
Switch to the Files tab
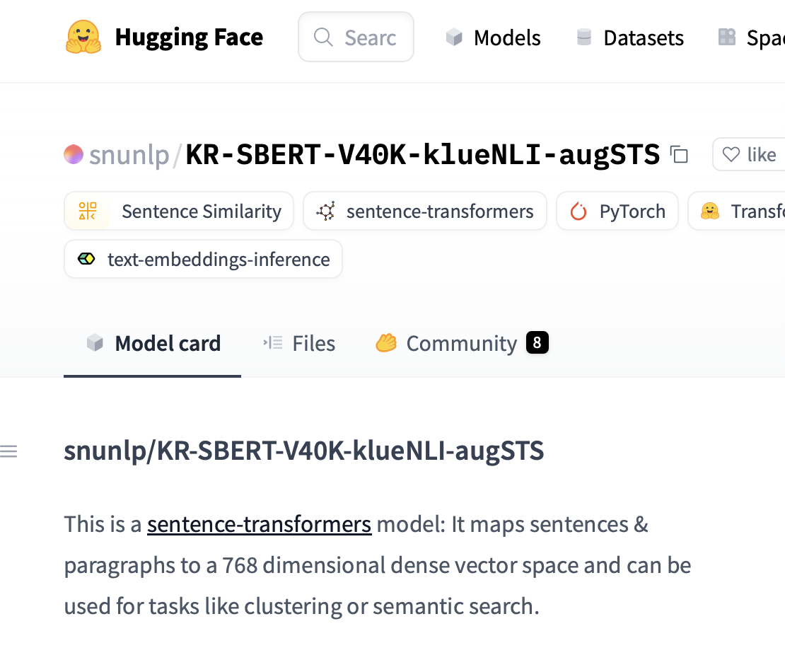coord(299,344)
